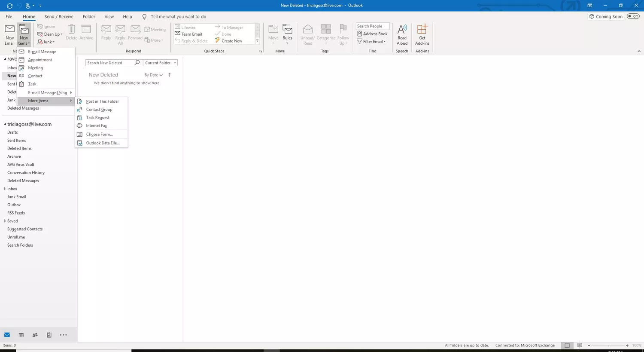Select Appointment from New Items menu
The height and width of the screenshot is (352, 644).
[x=46, y=60]
